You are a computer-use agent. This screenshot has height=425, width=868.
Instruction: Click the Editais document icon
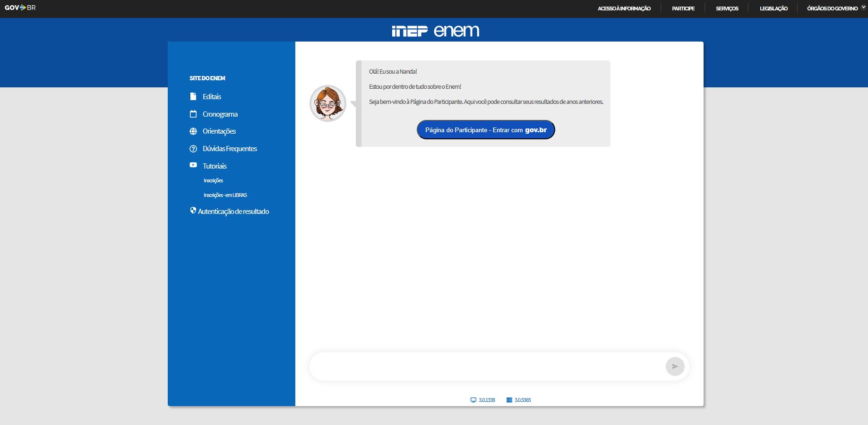point(193,96)
